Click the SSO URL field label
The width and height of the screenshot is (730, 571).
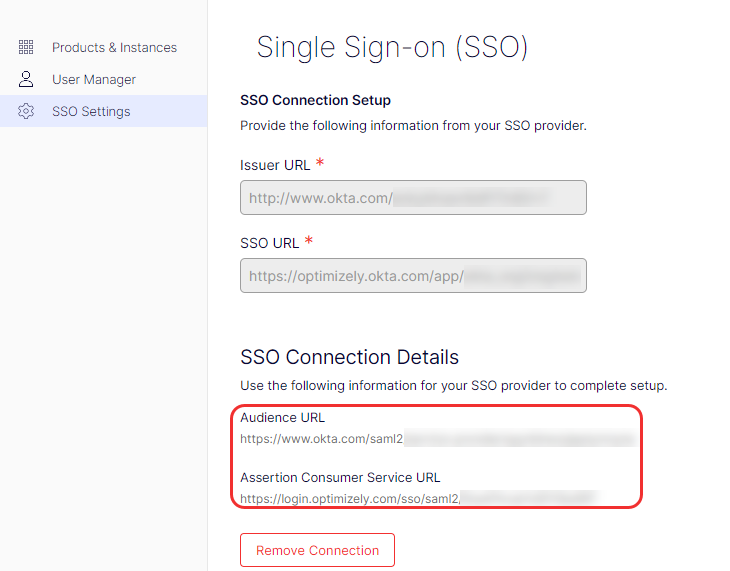coord(269,243)
